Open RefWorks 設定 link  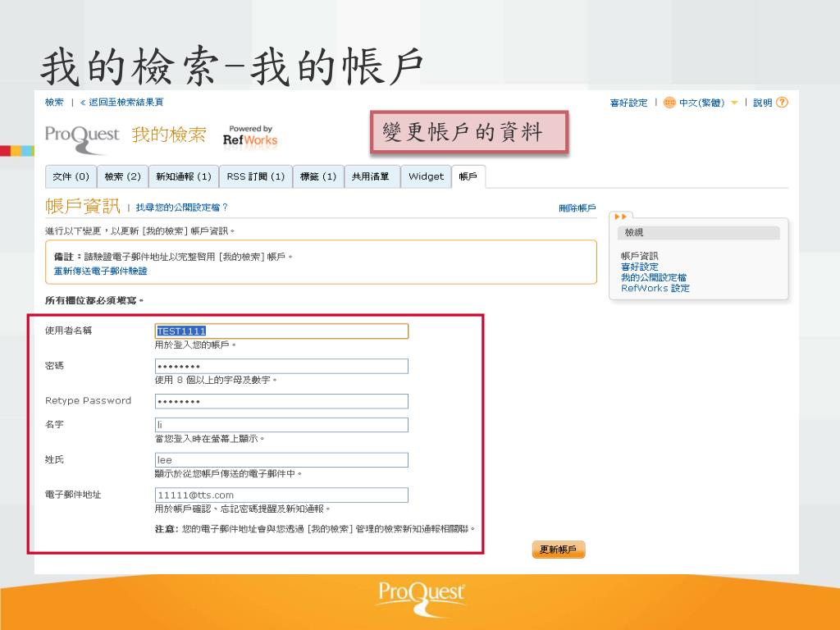click(655, 288)
